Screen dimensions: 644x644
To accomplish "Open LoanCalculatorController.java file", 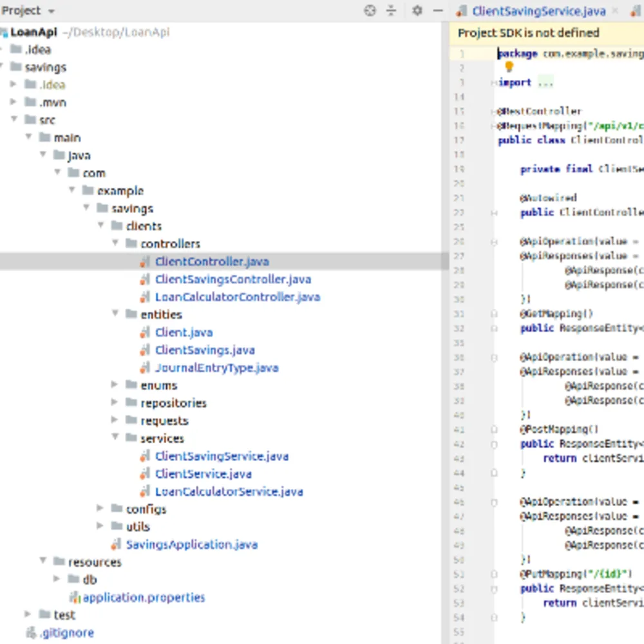I will coord(238,297).
